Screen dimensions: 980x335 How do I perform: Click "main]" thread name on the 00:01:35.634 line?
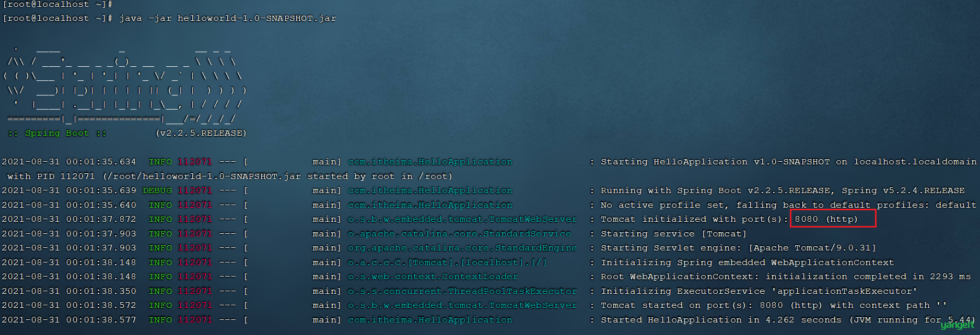(x=326, y=162)
